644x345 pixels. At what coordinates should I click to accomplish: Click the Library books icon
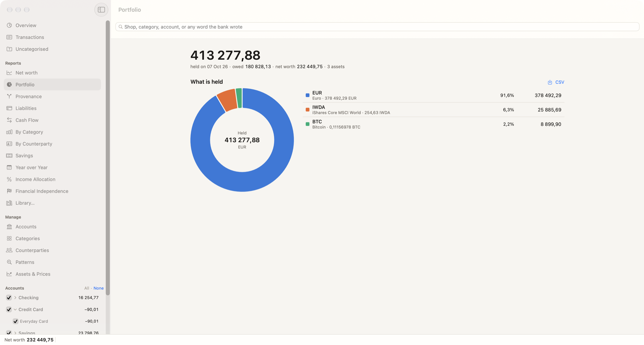click(x=9, y=203)
